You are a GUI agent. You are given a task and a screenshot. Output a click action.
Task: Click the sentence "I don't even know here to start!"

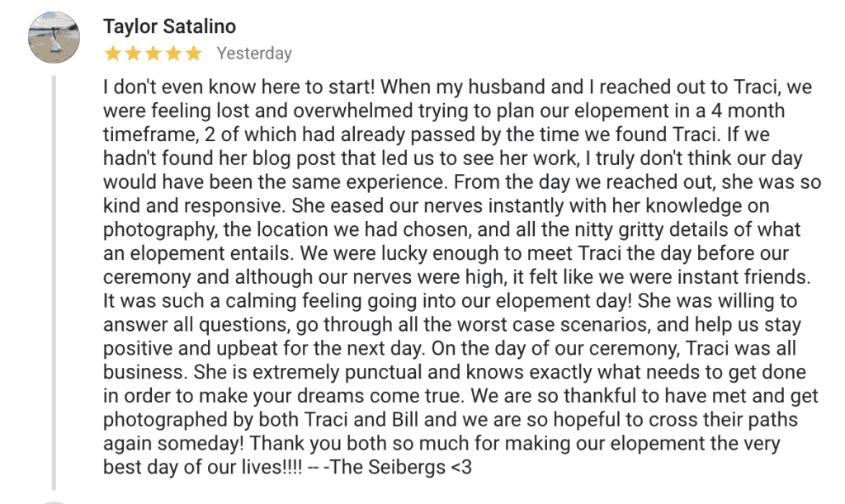[x=240, y=87]
